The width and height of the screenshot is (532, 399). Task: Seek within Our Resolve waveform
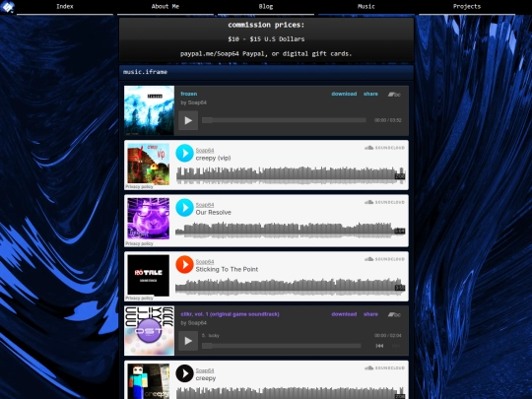291,230
